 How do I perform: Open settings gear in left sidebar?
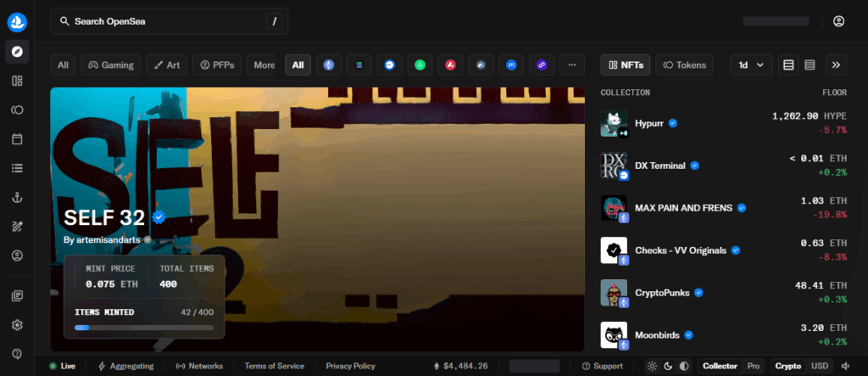click(x=18, y=324)
